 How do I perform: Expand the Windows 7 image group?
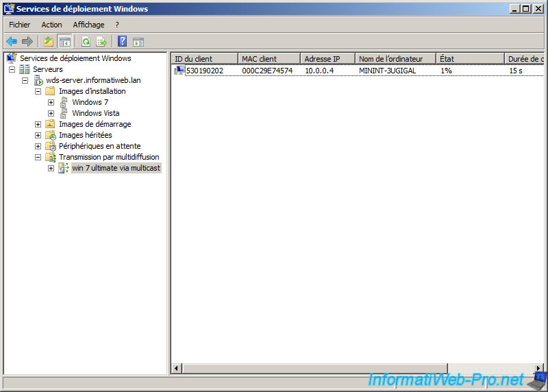point(51,103)
